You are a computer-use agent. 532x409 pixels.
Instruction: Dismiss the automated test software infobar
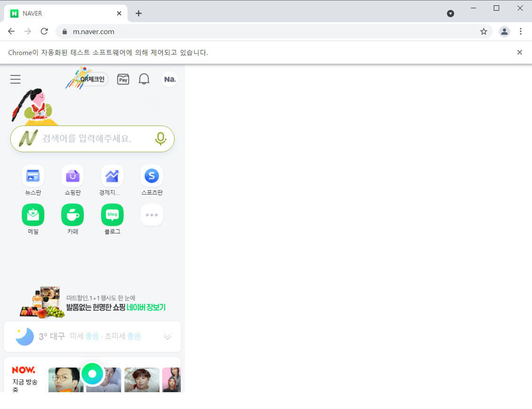tap(519, 52)
